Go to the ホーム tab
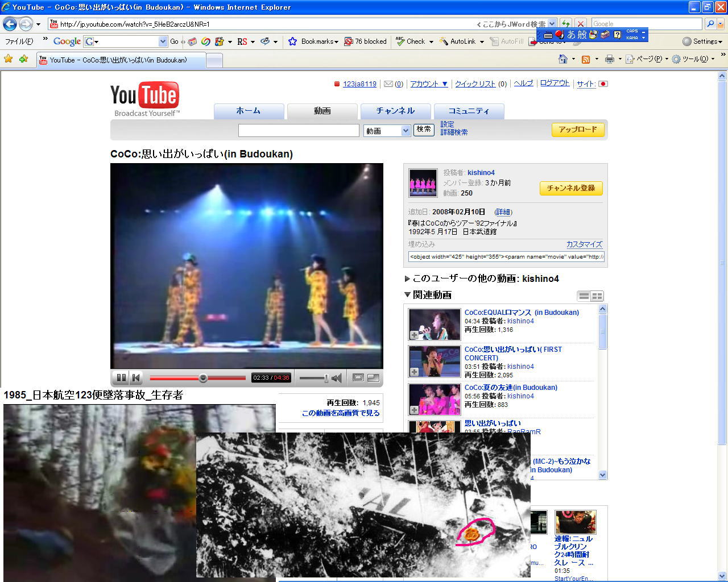This screenshot has height=582, width=728. [249, 111]
